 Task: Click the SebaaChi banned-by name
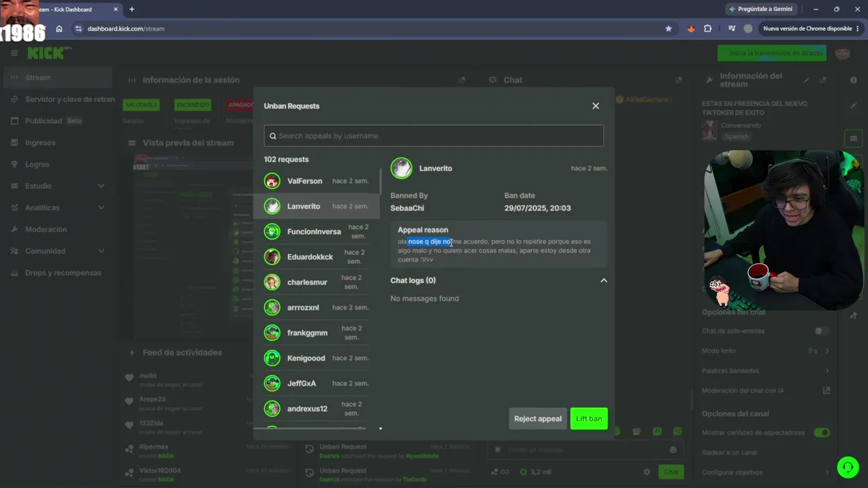click(408, 208)
